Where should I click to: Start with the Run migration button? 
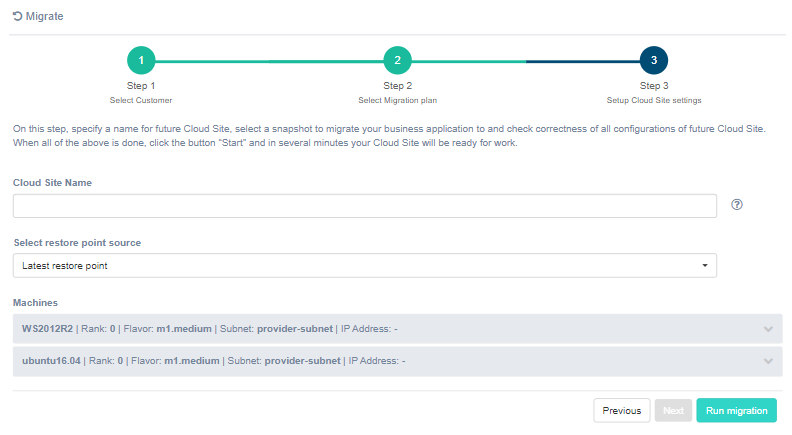pyautogui.click(x=736, y=410)
